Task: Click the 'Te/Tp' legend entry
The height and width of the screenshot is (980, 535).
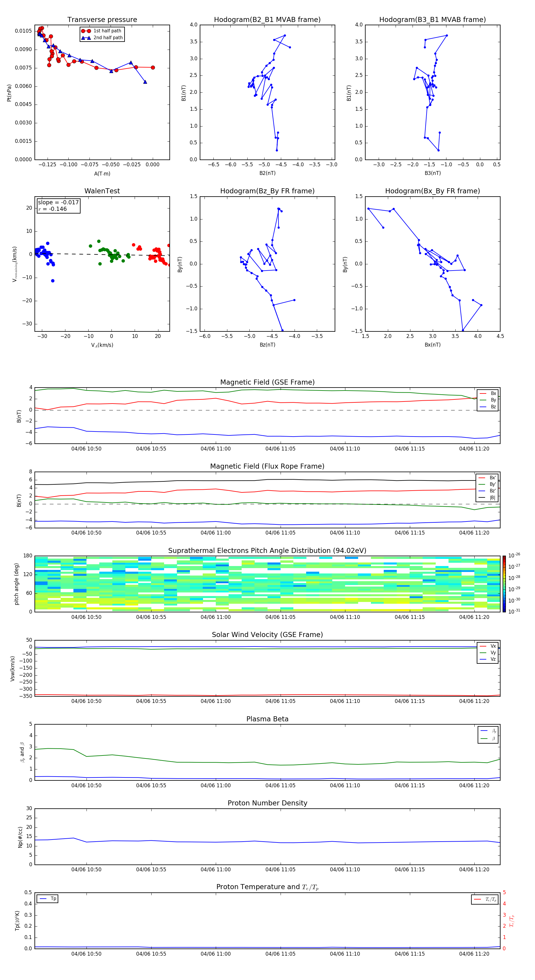Action: tap(485, 899)
